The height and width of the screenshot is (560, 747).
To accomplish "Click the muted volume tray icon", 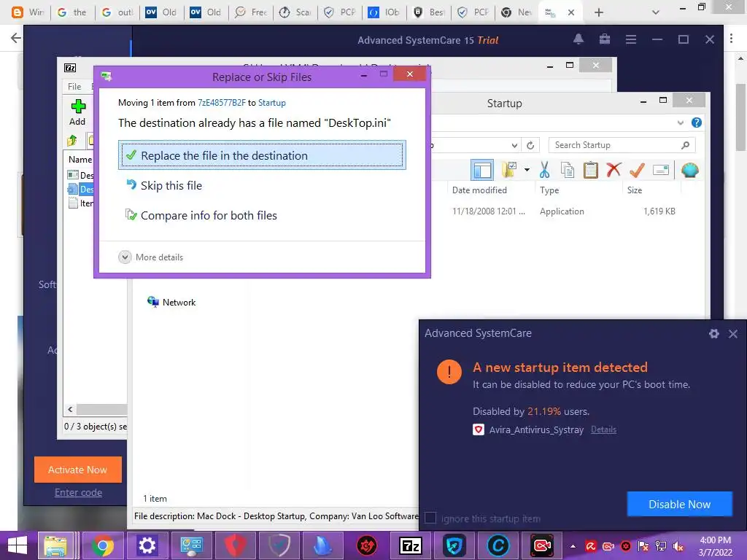I will pyautogui.click(x=678, y=546).
